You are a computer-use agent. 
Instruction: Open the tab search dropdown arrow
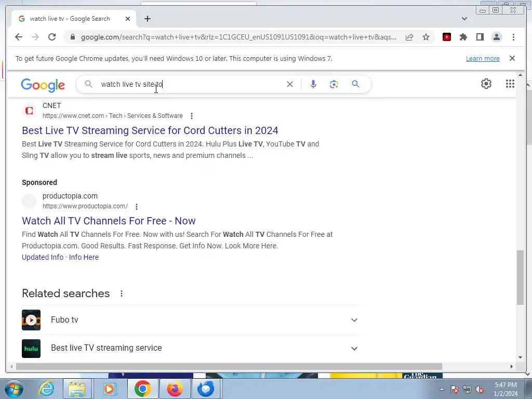click(x=464, y=19)
